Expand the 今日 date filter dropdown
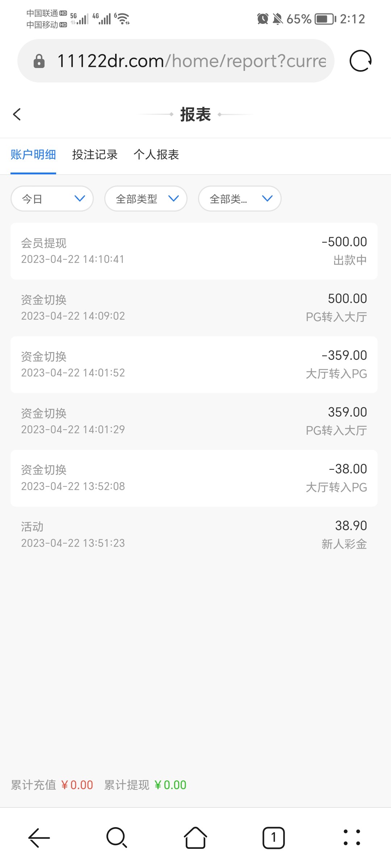Viewport: 391px width, 868px height. pyautogui.click(x=52, y=199)
